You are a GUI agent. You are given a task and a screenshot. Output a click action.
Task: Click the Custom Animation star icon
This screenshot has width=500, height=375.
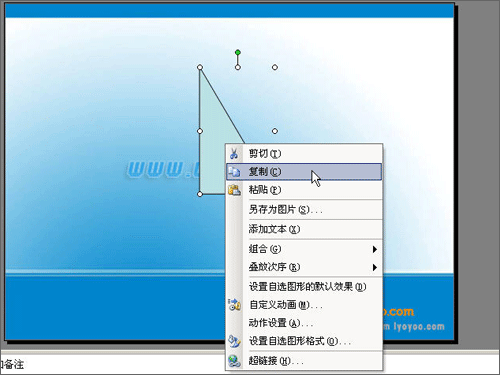[234, 304]
